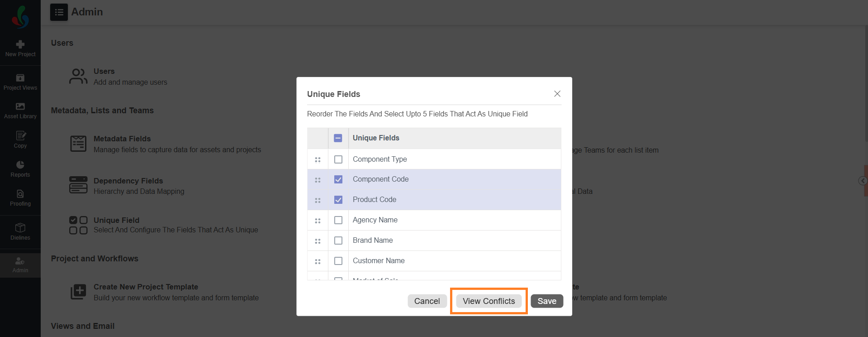Check the Component Type checkbox
The height and width of the screenshot is (337, 868).
click(x=338, y=159)
